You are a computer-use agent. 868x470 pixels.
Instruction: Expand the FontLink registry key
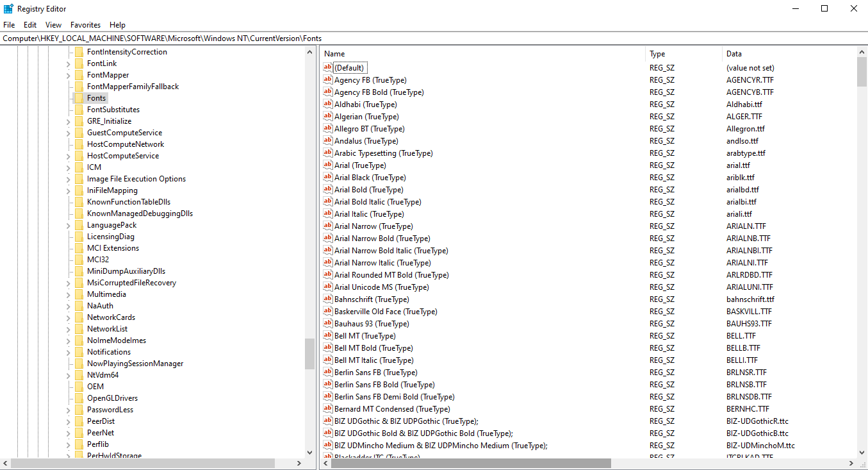click(68, 63)
